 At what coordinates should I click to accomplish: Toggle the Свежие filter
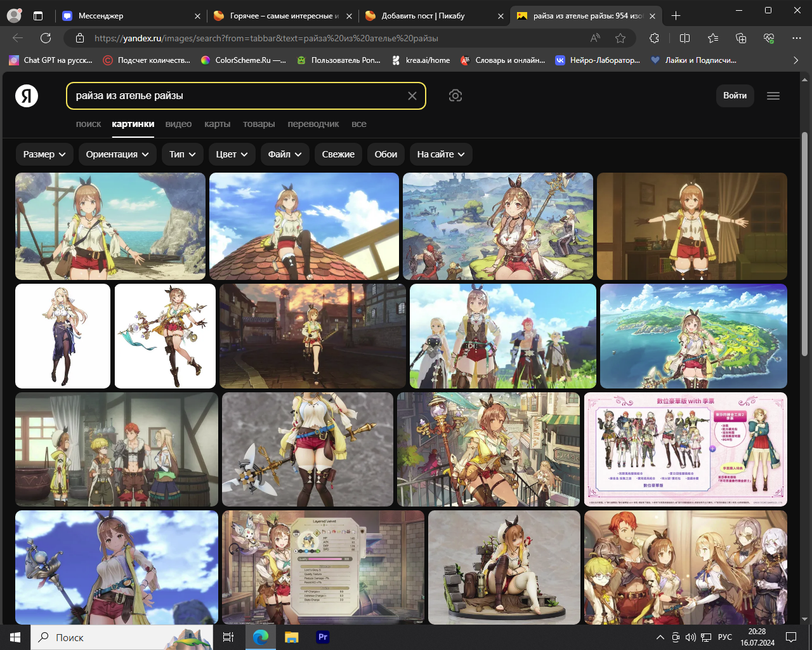point(338,154)
